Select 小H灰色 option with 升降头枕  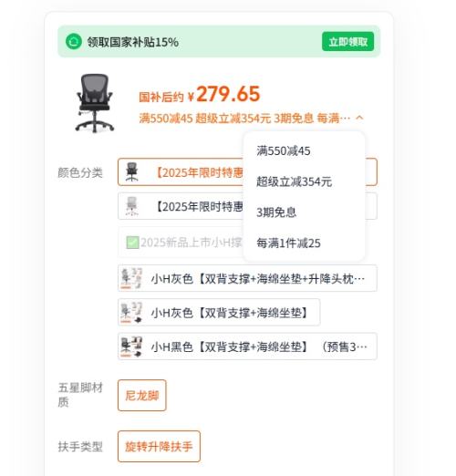(x=247, y=278)
